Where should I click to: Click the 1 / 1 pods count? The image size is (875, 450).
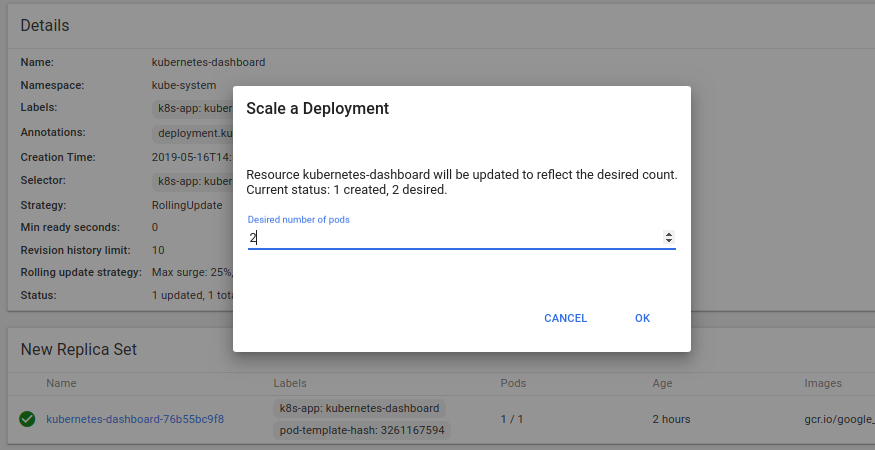[x=512, y=419]
